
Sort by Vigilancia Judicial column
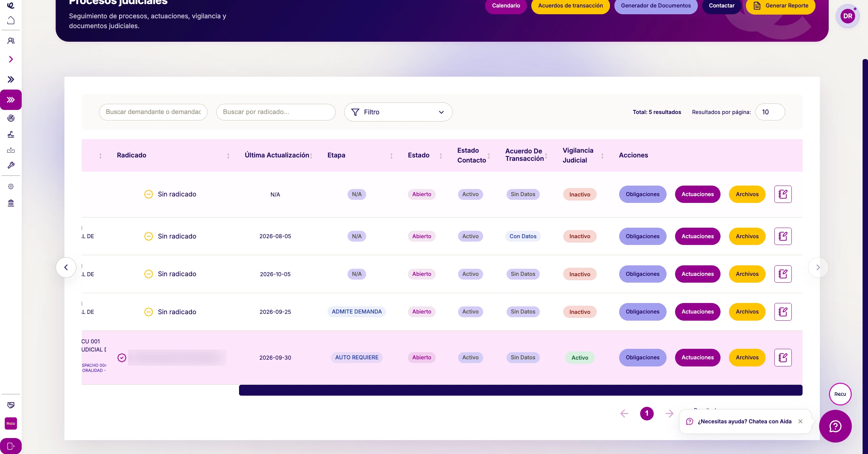(x=602, y=156)
